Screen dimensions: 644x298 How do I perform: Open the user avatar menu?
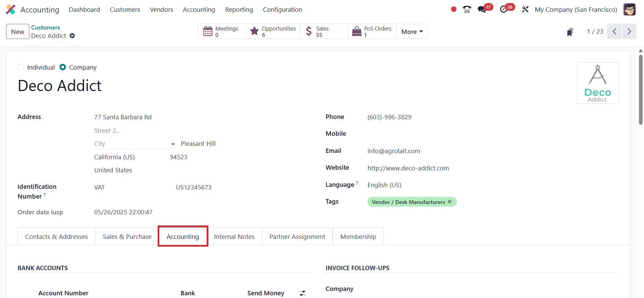(630, 9)
